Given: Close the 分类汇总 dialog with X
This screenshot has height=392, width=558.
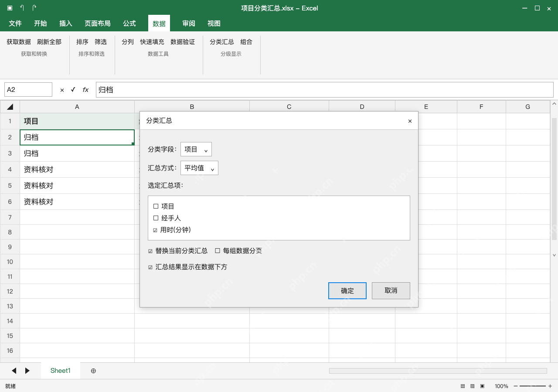Looking at the screenshot, I should [410, 121].
